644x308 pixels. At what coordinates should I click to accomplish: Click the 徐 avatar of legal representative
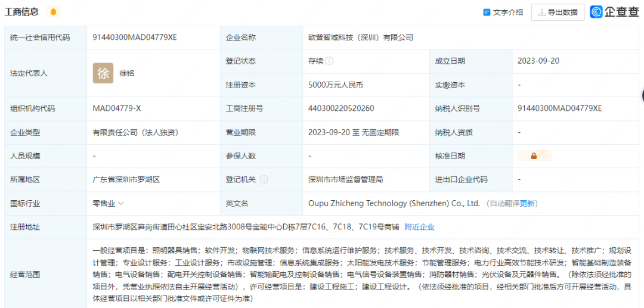[103, 73]
